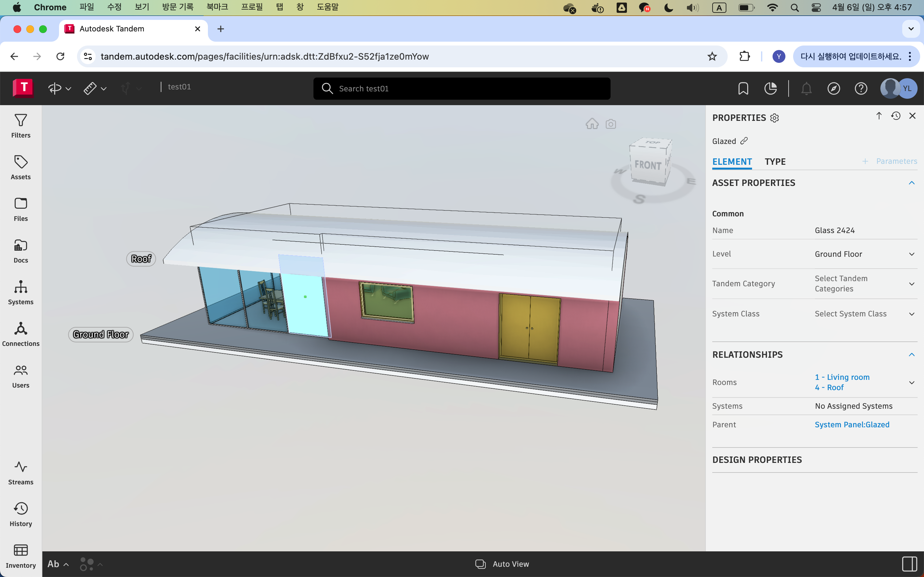The image size is (924, 577).
Task: Click the 1 - Living room link
Action: pyautogui.click(x=842, y=377)
